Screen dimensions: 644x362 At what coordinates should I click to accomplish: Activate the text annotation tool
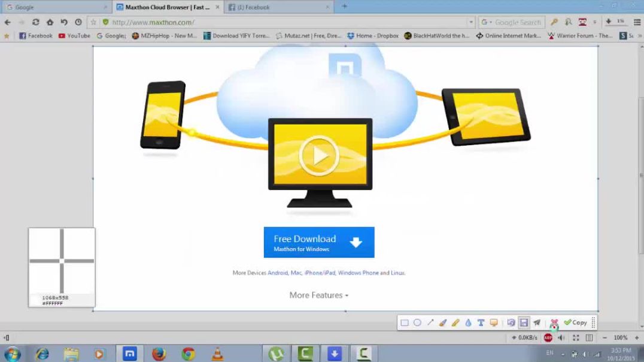tap(481, 323)
